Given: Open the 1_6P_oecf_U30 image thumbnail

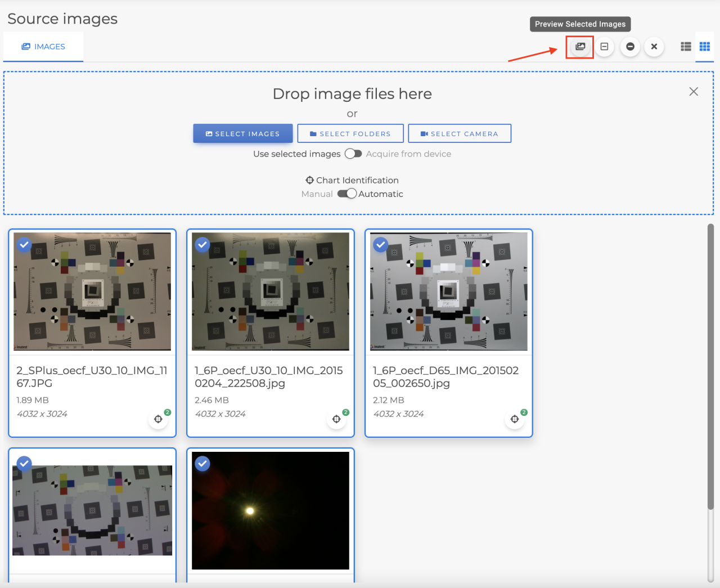Looking at the screenshot, I should tap(270, 291).
